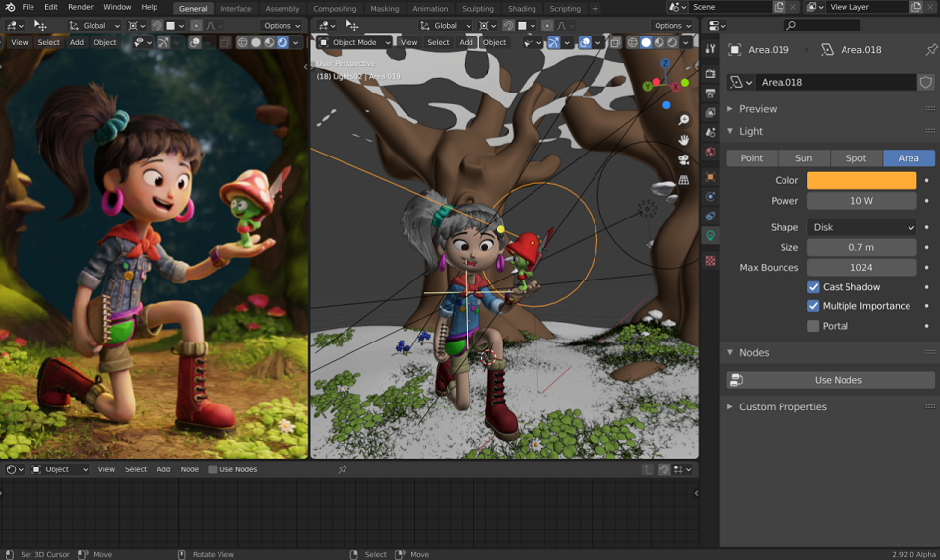
Task: Toggle camera view gizmo icon
Action: [x=683, y=160]
